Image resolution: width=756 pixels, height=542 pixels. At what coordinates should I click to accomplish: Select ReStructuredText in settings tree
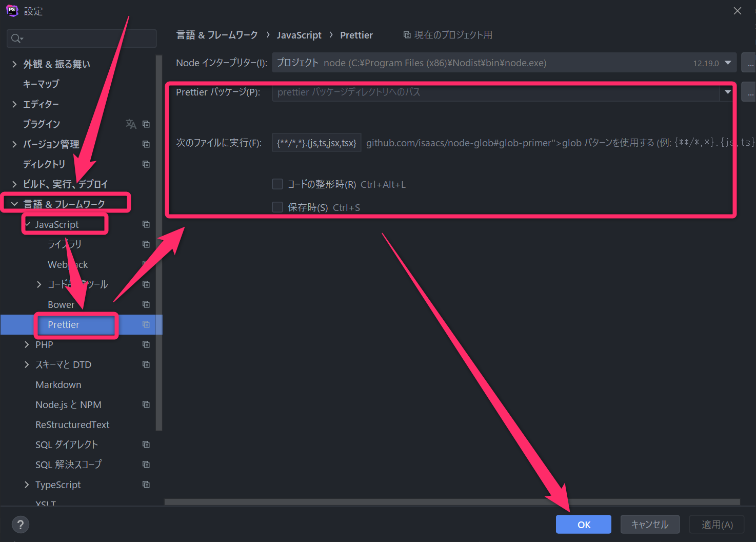click(72, 424)
